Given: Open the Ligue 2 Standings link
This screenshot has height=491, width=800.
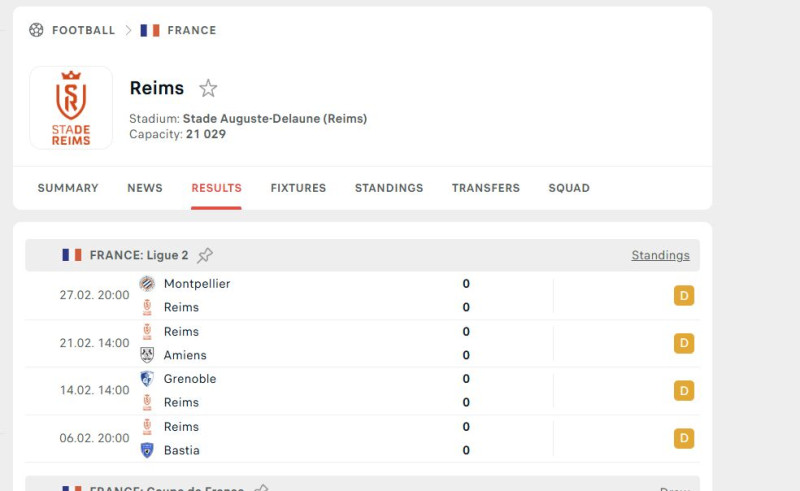Looking at the screenshot, I should pyautogui.click(x=660, y=255).
